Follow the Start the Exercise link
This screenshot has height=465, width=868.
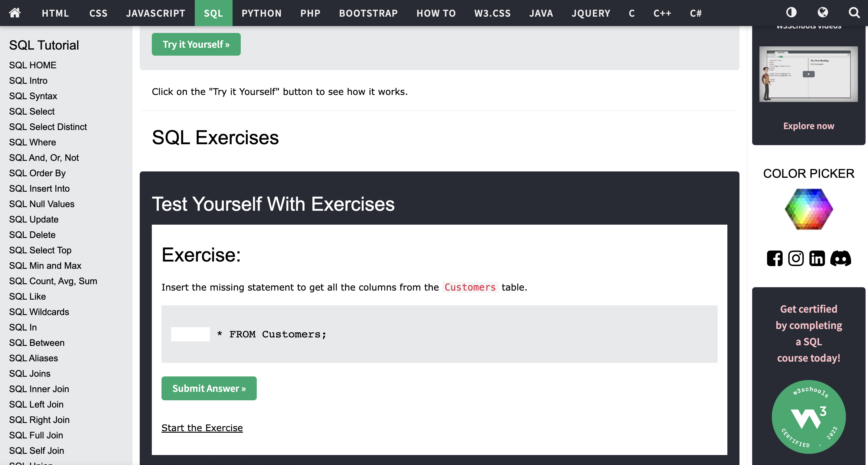202,428
